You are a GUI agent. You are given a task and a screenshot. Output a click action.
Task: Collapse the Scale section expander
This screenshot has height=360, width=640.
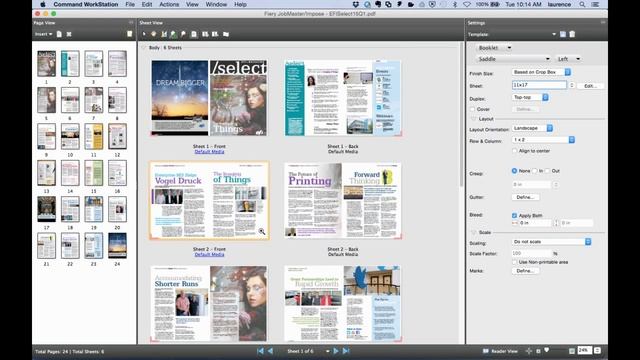pyautogui.click(x=473, y=233)
